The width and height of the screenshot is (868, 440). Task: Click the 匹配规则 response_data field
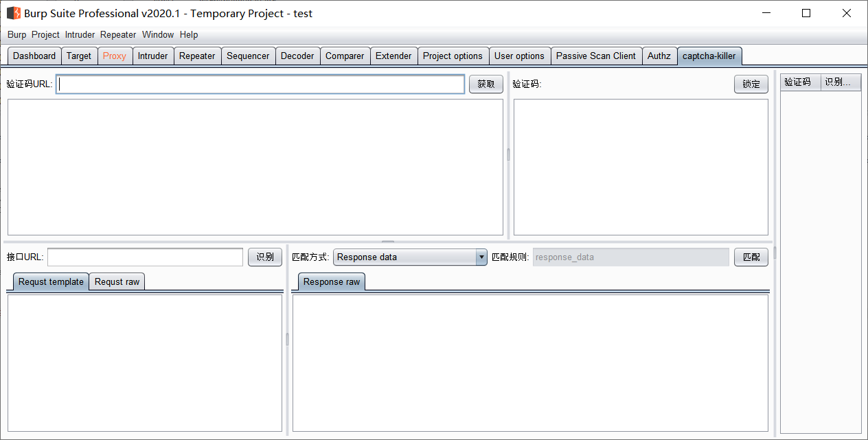pos(630,257)
